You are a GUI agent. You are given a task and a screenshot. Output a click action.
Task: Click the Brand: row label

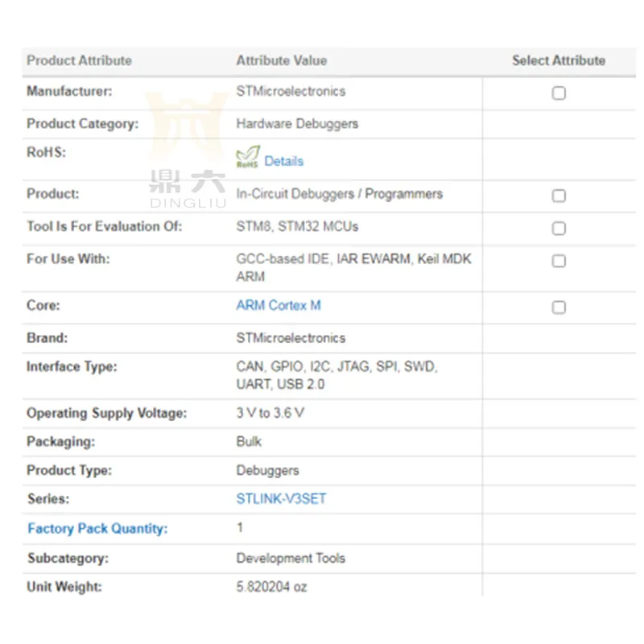point(47,338)
